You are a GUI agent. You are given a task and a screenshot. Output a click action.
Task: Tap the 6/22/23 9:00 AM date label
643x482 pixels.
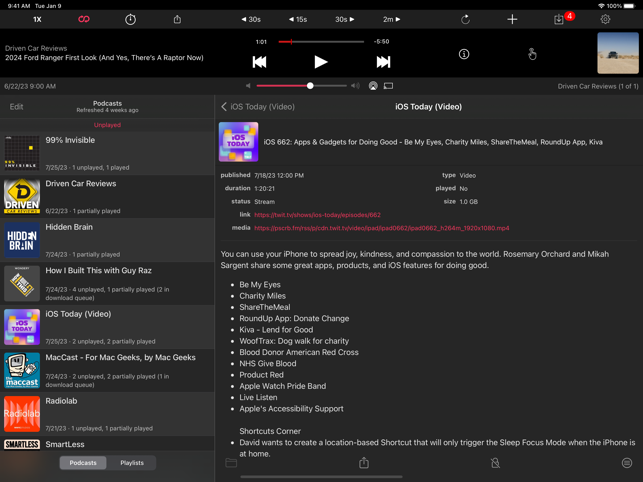click(x=30, y=86)
